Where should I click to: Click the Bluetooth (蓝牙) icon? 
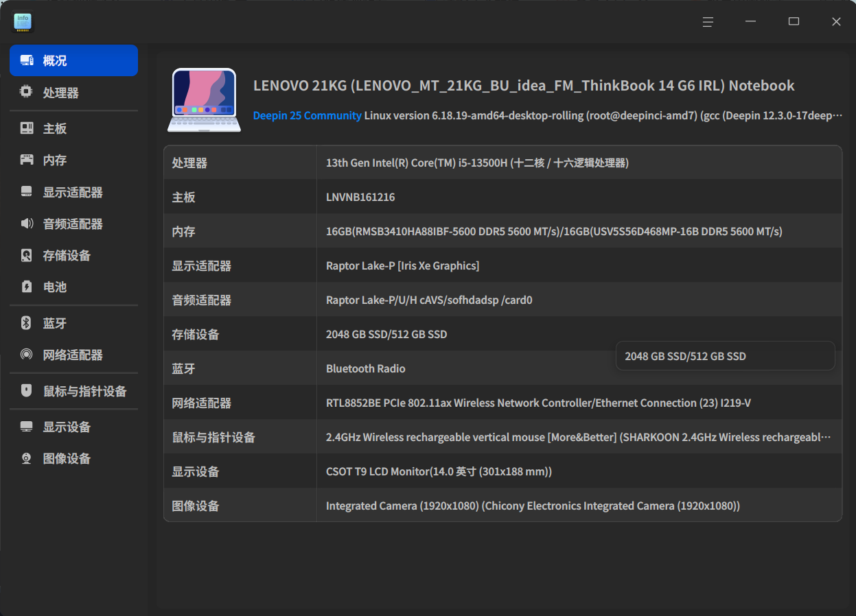27,323
